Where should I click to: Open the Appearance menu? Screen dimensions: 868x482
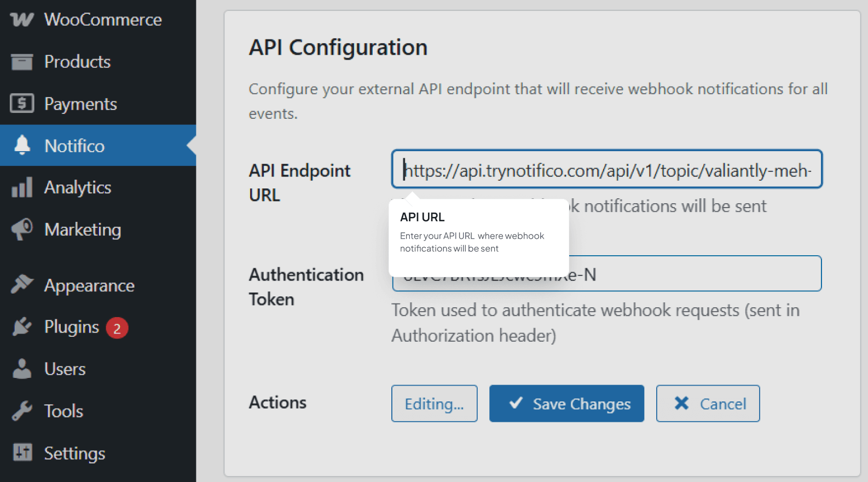pos(98,285)
